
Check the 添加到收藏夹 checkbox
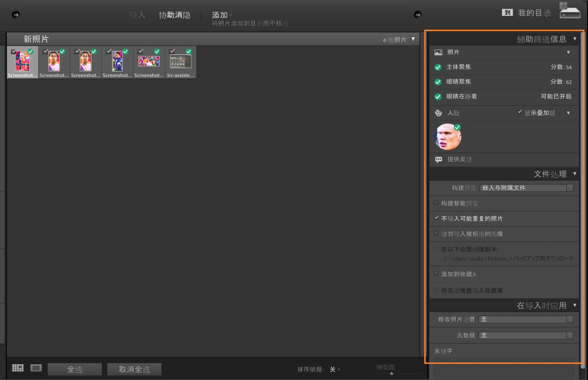(436, 273)
